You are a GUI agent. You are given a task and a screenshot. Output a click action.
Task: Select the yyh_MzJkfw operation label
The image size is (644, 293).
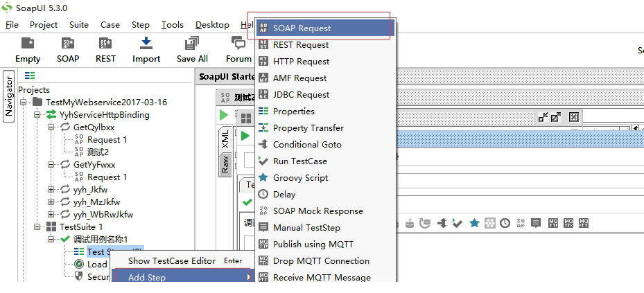(x=96, y=202)
